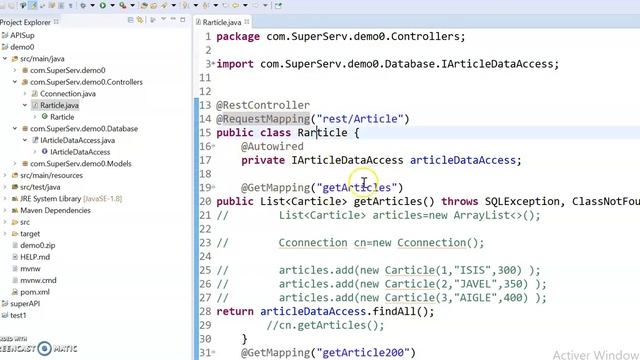Viewport: 640px width, 360px height.
Task: Collapse the com.SuperServ.demo0.Database package
Action: (x=15, y=129)
